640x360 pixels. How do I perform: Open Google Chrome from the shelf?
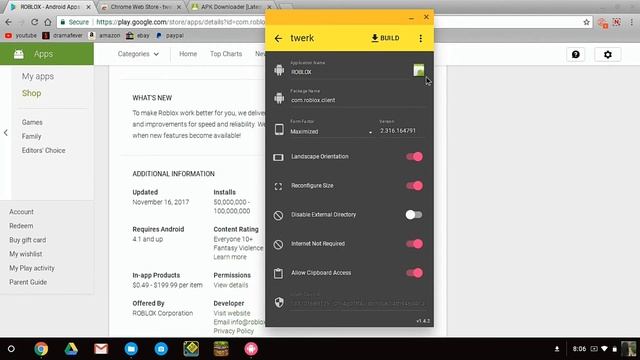pyautogui.click(x=41, y=349)
